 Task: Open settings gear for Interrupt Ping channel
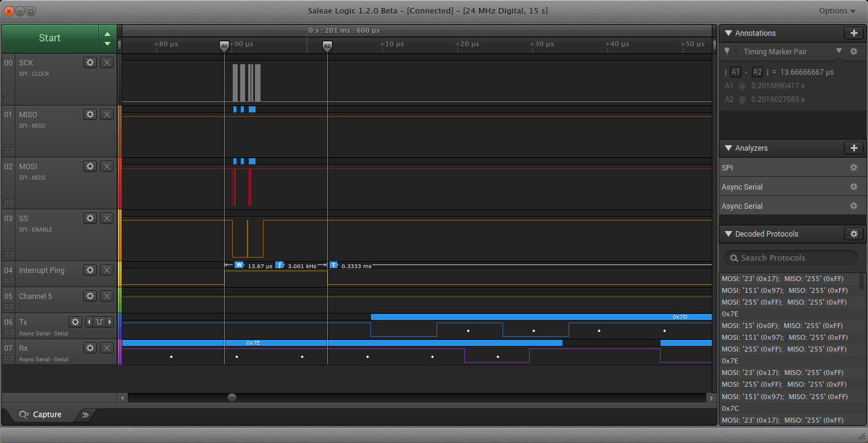click(x=90, y=270)
